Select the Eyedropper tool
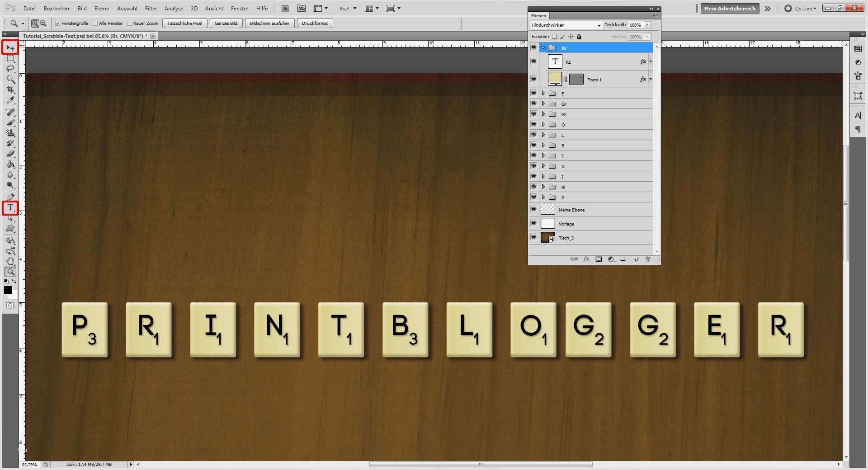The image size is (868, 470). point(10,100)
